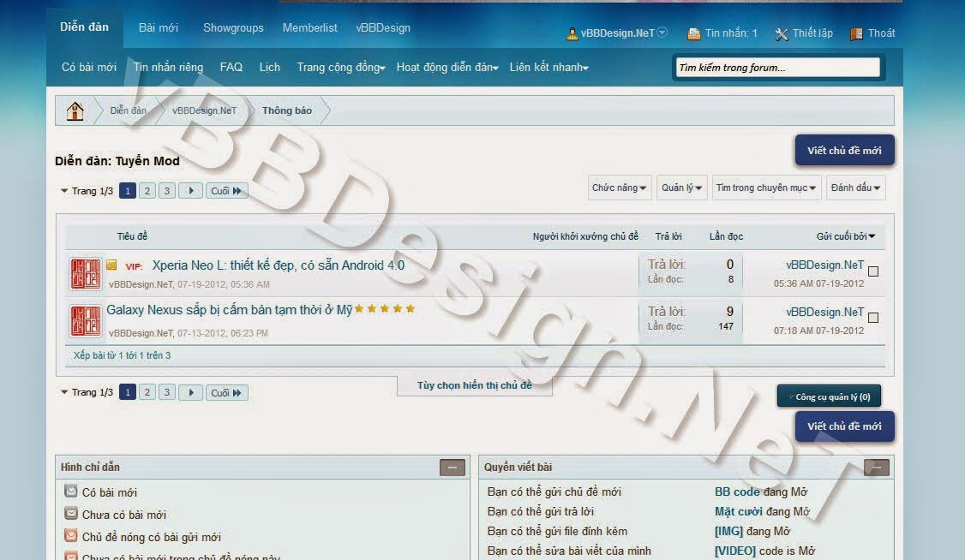Open Công cụ quản lý (0) button
965x560 pixels.
coord(829,396)
